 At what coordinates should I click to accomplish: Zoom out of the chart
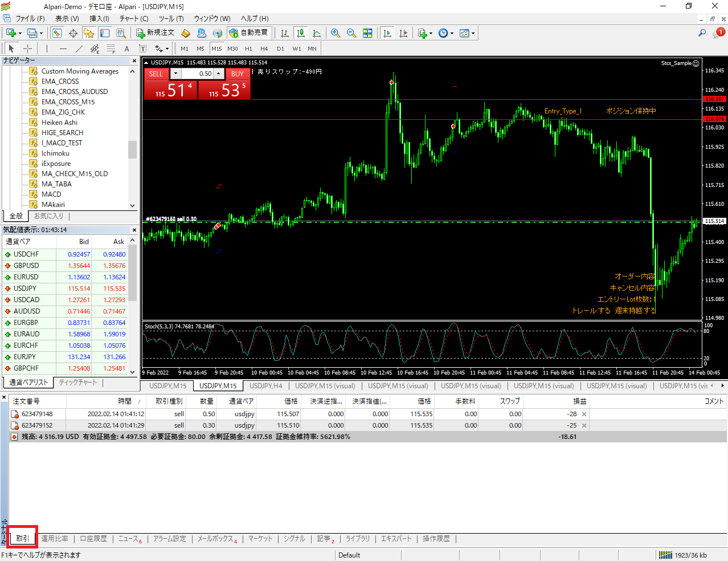click(x=351, y=33)
